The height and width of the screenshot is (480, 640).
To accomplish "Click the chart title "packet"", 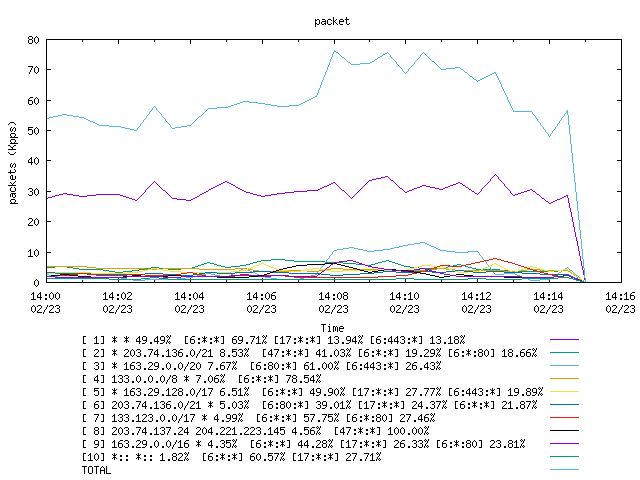I will pyautogui.click(x=332, y=21).
